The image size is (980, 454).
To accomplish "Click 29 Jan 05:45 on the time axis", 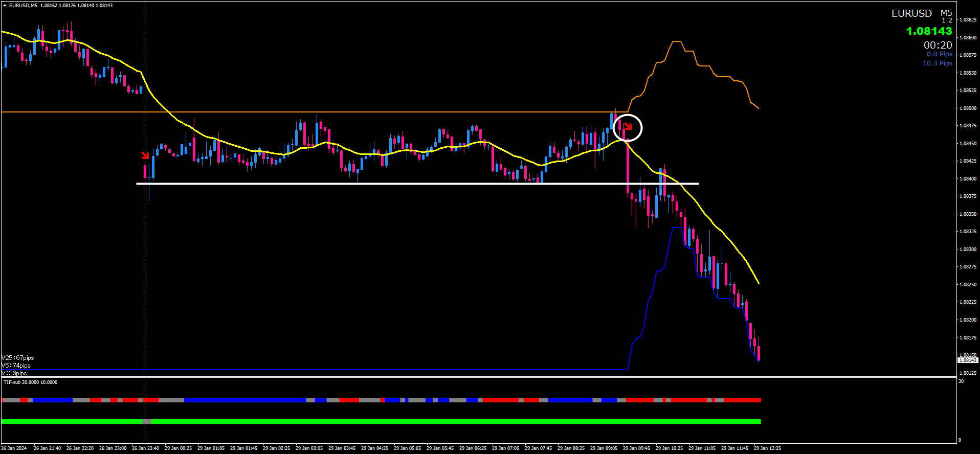I will click(x=440, y=448).
